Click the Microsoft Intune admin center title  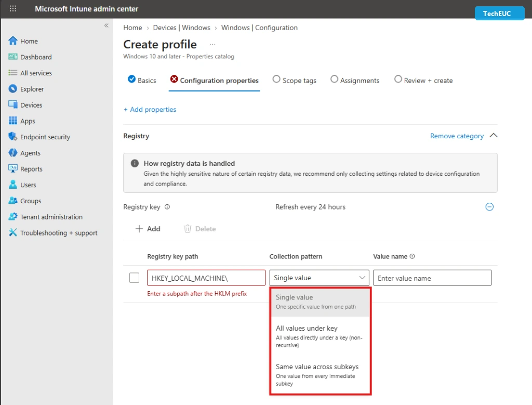coord(87,9)
